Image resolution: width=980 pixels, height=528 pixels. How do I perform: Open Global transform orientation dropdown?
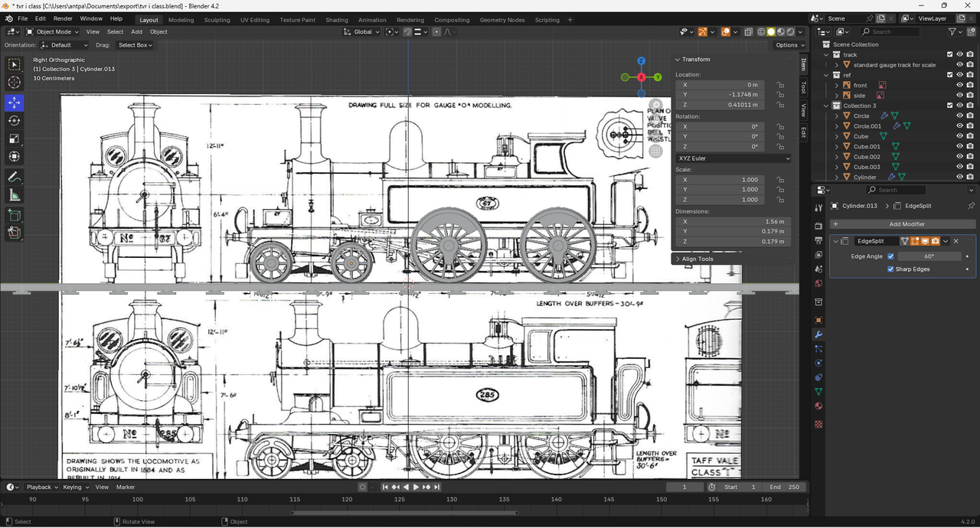(361, 32)
